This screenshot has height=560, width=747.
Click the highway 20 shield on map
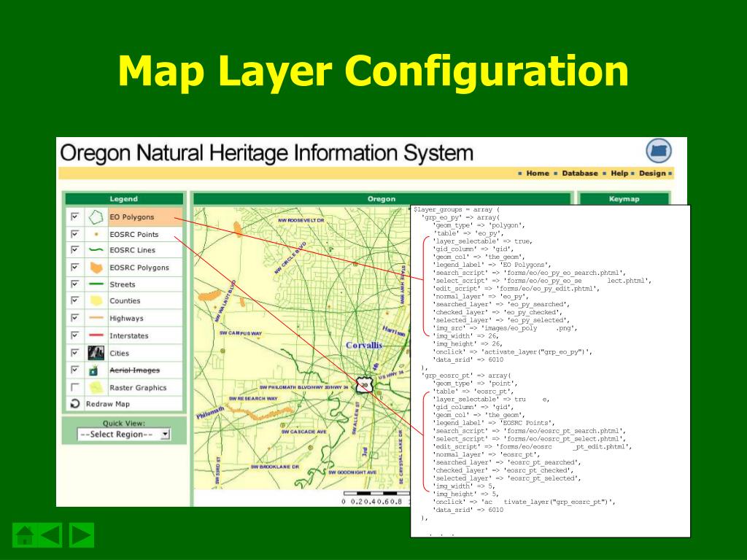coord(365,384)
